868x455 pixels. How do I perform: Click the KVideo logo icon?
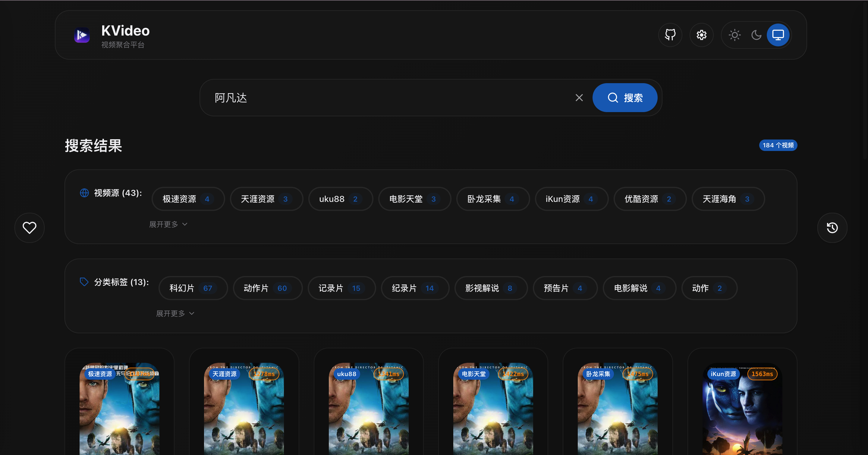(x=82, y=35)
